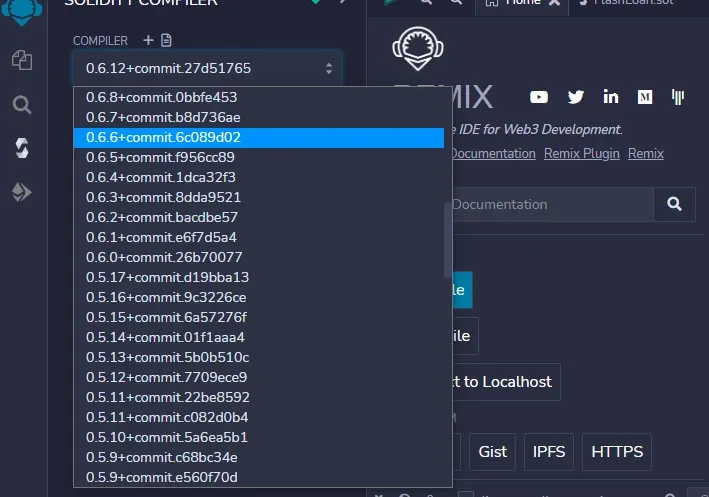Open the Remix Gitter icon
Viewport: 709px width, 497px height.
[x=677, y=97]
